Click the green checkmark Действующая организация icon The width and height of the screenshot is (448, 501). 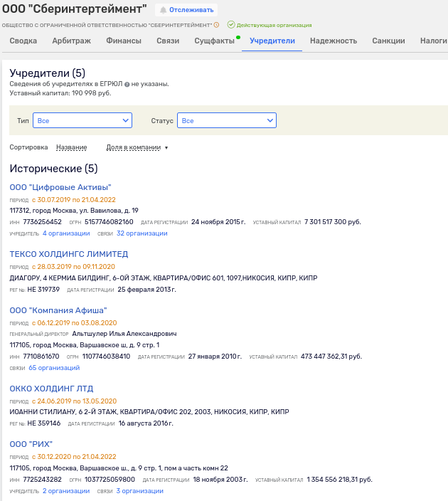tap(231, 25)
